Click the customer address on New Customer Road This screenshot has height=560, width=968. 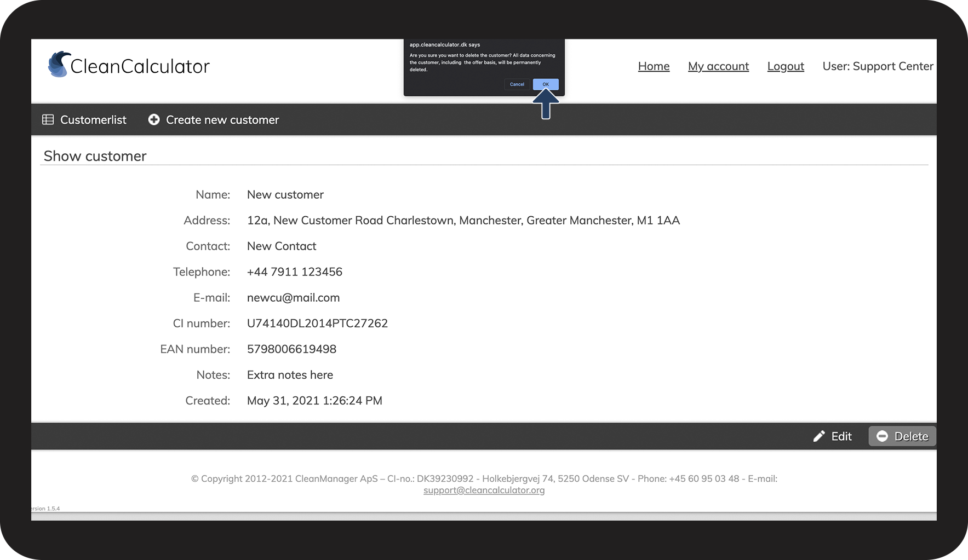[x=463, y=220]
